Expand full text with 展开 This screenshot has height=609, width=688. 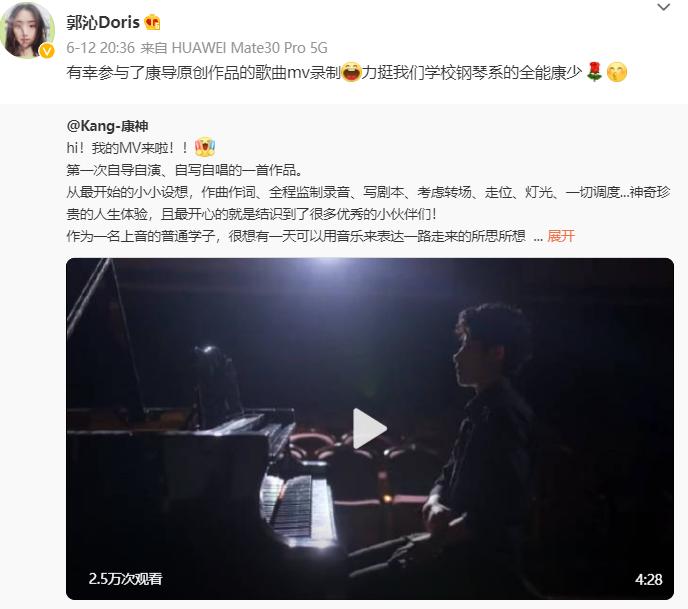pyautogui.click(x=561, y=236)
